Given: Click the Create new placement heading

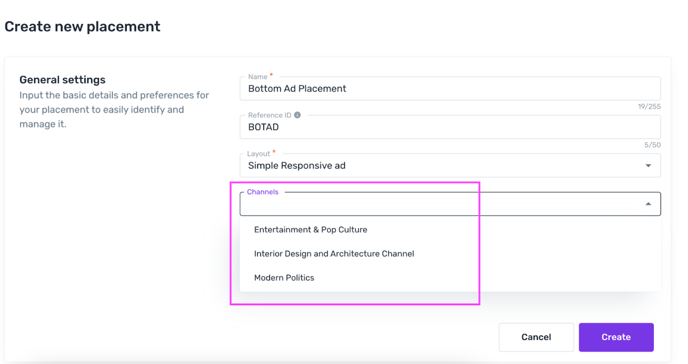Looking at the screenshot, I should [x=82, y=27].
